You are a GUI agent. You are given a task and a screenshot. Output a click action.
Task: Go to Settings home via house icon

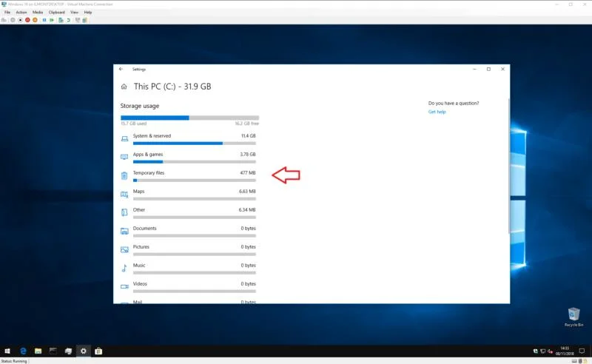[x=124, y=87]
